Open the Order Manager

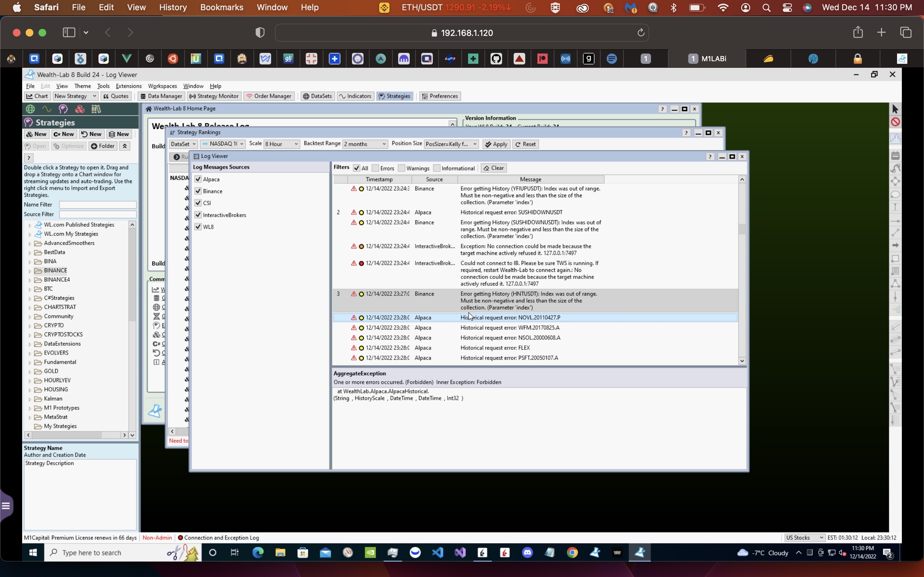[x=269, y=96]
